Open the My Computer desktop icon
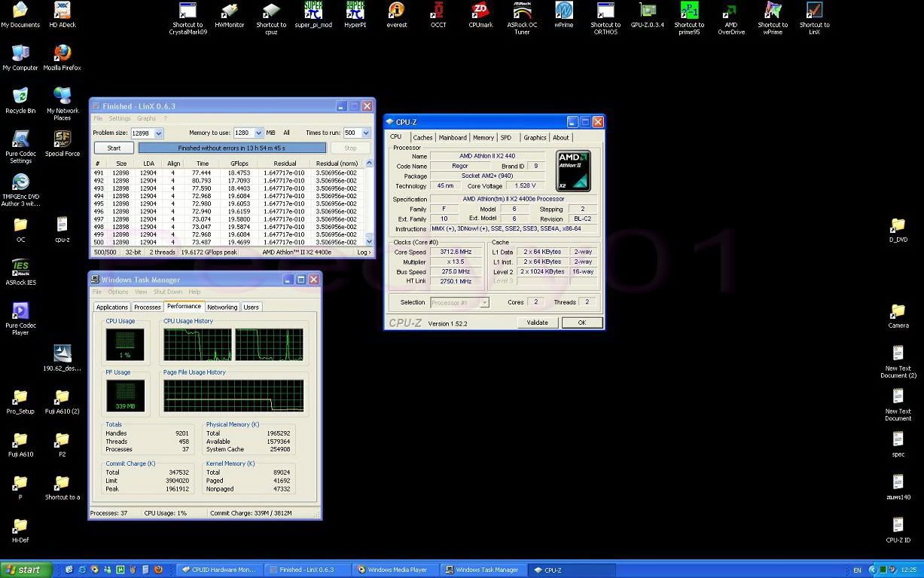This screenshot has width=924, height=578. pyautogui.click(x=20, y=59)
